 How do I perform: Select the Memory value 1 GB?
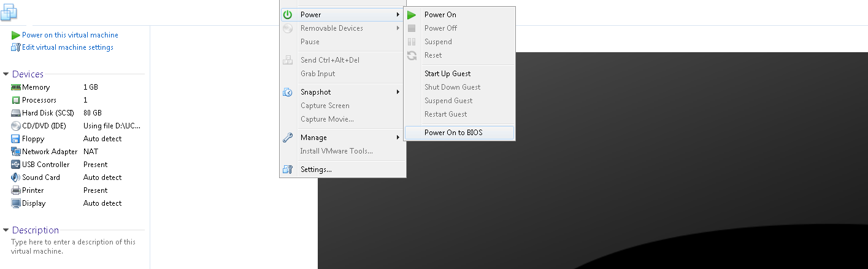pos(91,87)
